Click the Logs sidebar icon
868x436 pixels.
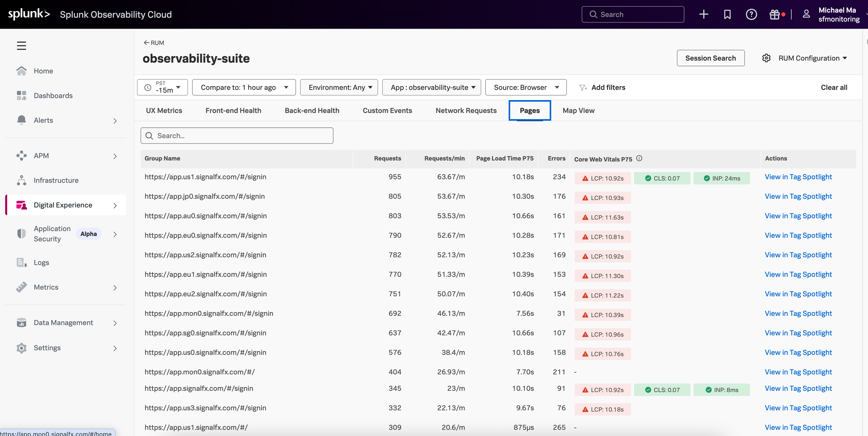pos(22,263)
